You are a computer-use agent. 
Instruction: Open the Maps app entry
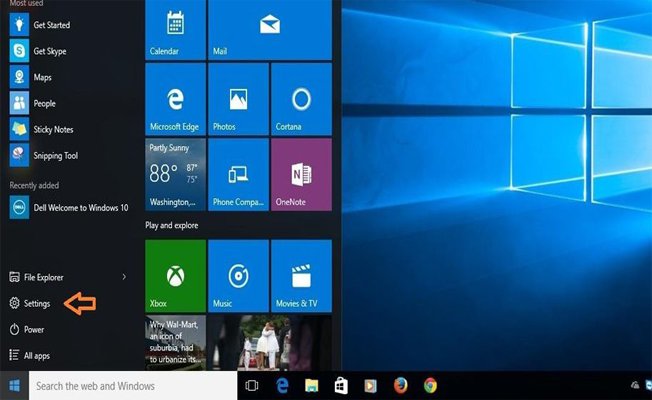[30, 77]
